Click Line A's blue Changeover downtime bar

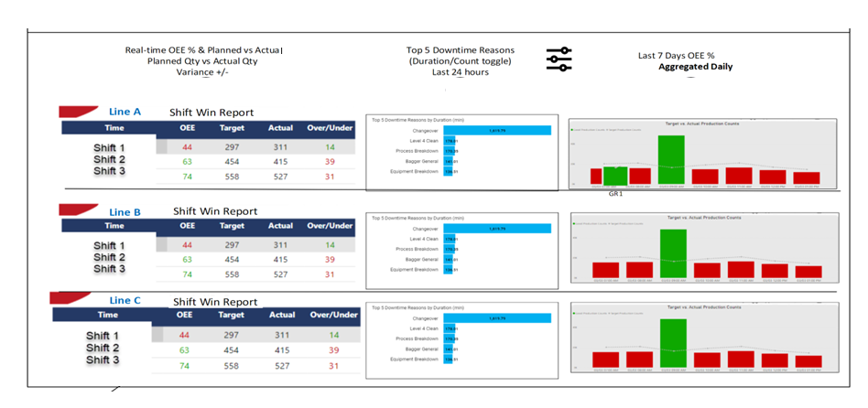(503, 130)
